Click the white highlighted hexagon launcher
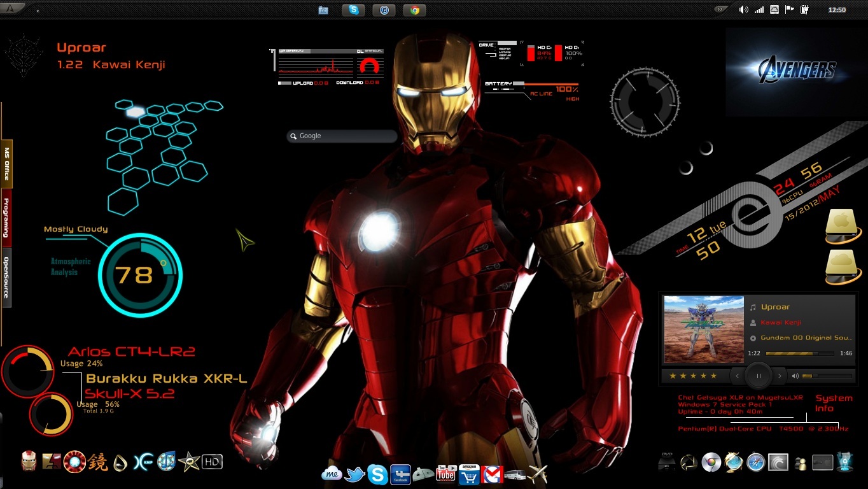The height and width of the screenshot is (489, 868). (x=135, y=112)
